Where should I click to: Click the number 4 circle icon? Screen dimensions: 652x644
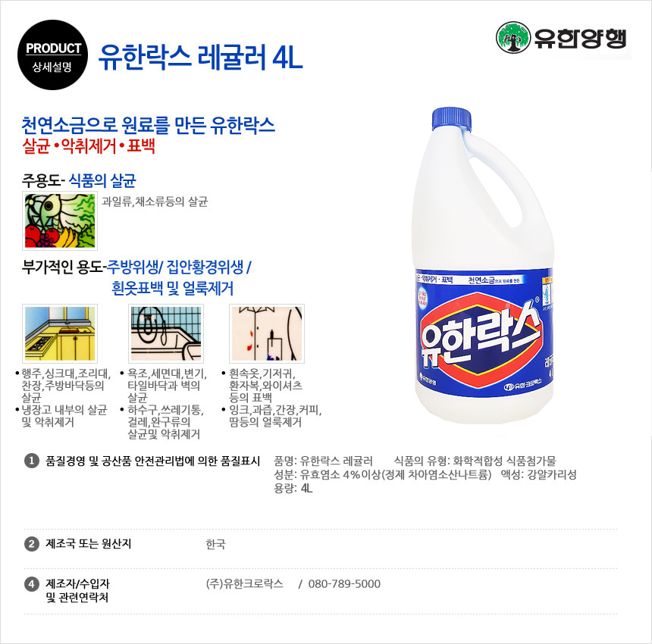tap(32, 583)
